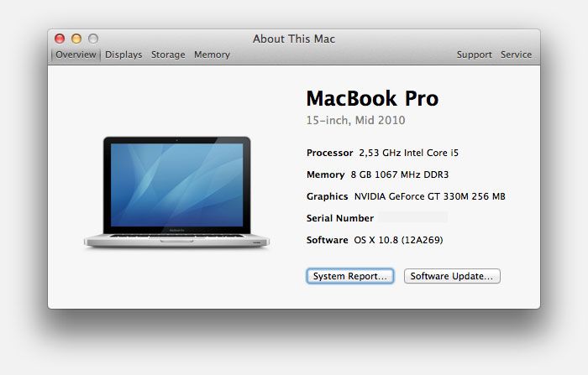Click the Software label
588x375 pixels.
pyautogui.click(x=327, y=240)
